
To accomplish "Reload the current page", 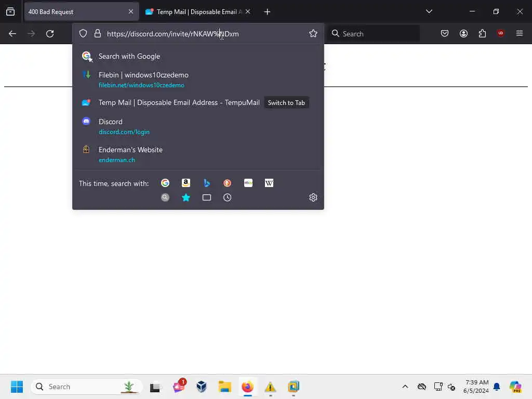I will click(50, 34).
